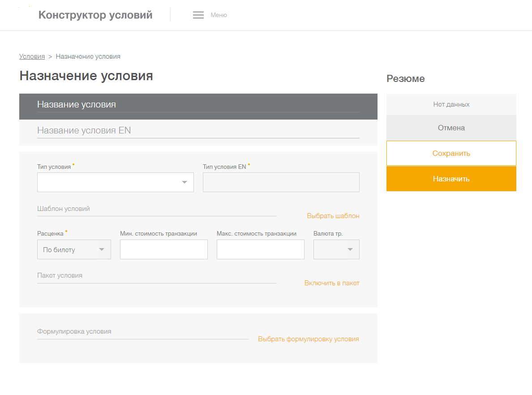Expand the Расценка dropdown По билету
The height and width of the screenshot is (395, 532).
[74, 249]
